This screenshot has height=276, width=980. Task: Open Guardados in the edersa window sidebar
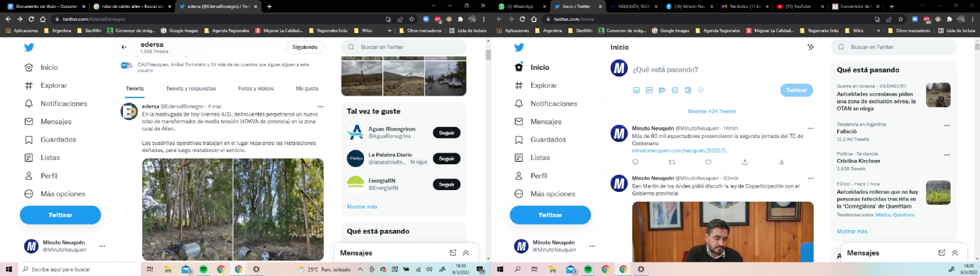point(51,140)
